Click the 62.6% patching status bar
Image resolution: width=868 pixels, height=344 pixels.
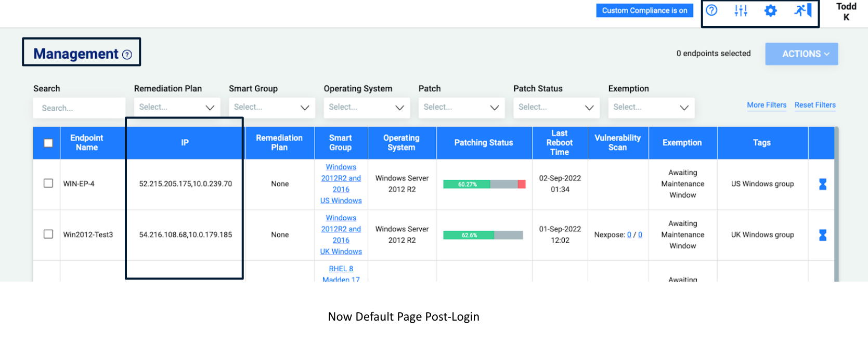click(x=483, y=235)
